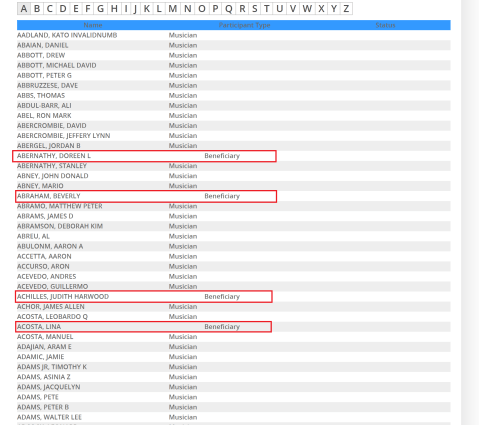Click ACCURSO, ARON name
This screenshot has width=479, height=425.
tap(43, 266)
